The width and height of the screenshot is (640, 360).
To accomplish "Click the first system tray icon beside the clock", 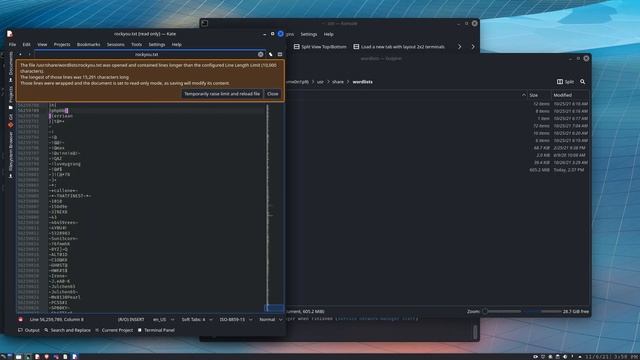I will coord(535,357).
